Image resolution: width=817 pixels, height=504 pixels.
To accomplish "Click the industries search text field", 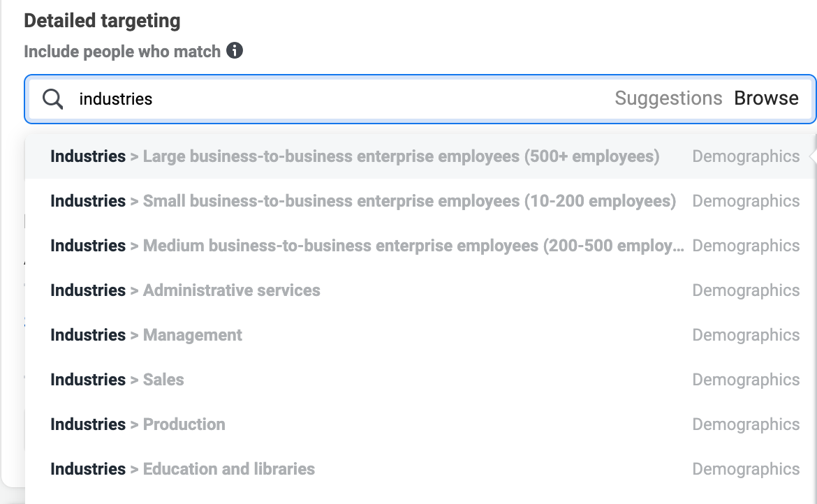I will (344, 99).
